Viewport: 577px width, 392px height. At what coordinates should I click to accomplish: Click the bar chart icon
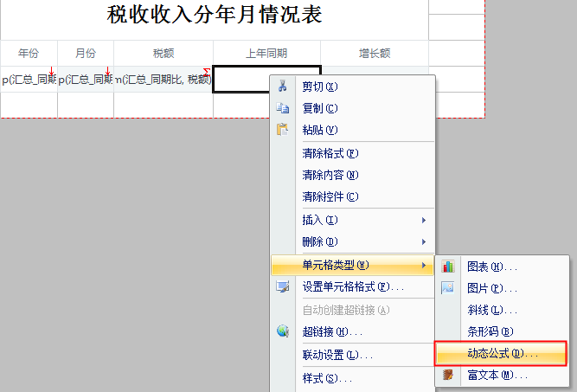(x=448, y=267)
